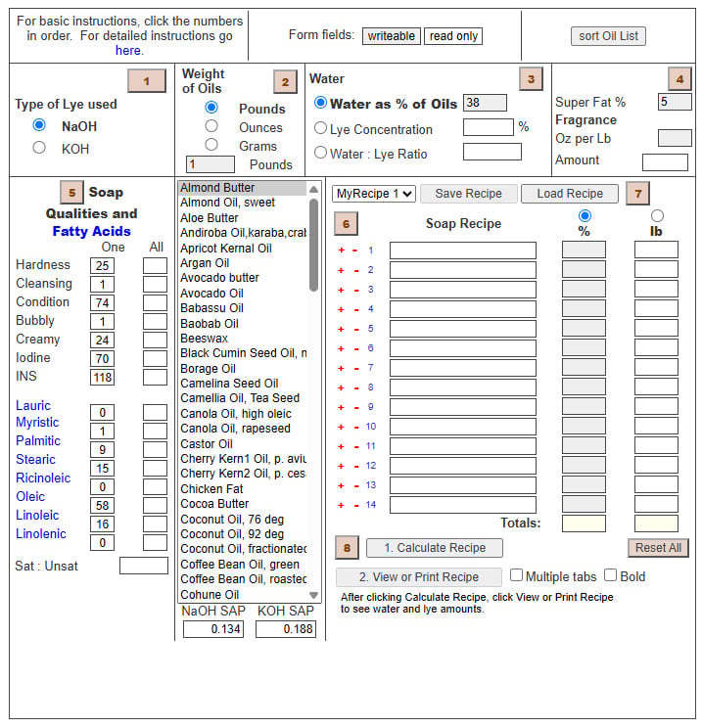
Task: Select Water : Lye Ratio option
Action: (320, 153)
